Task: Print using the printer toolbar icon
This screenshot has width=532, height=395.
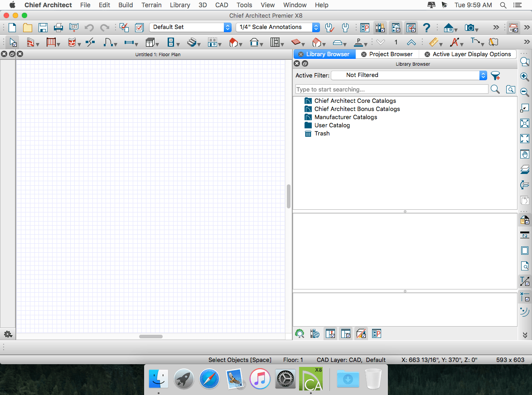Action: pyautogui.click(x=58, y=28)
